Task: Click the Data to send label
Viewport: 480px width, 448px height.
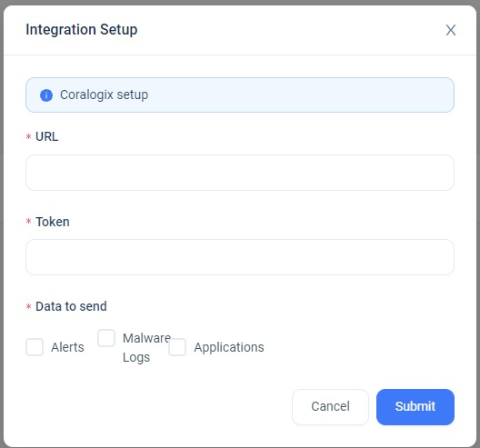Action: point(71,306)
